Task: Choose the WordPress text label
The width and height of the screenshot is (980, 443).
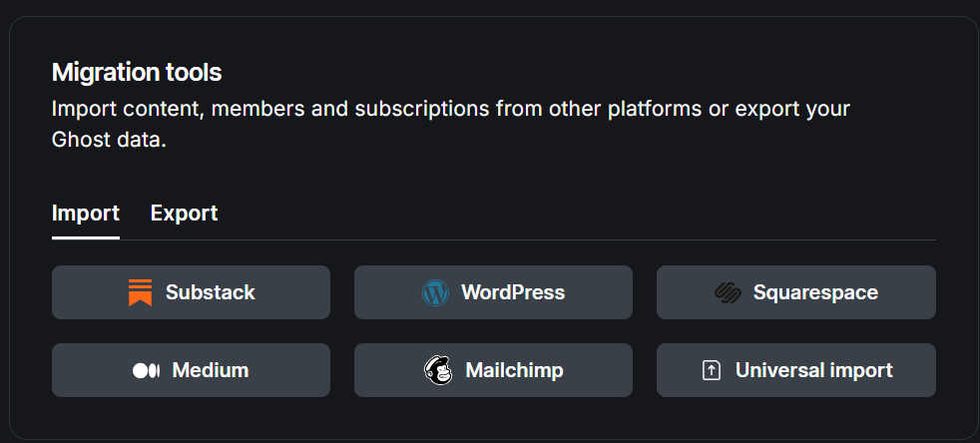Action: click(x=512, y=292)
